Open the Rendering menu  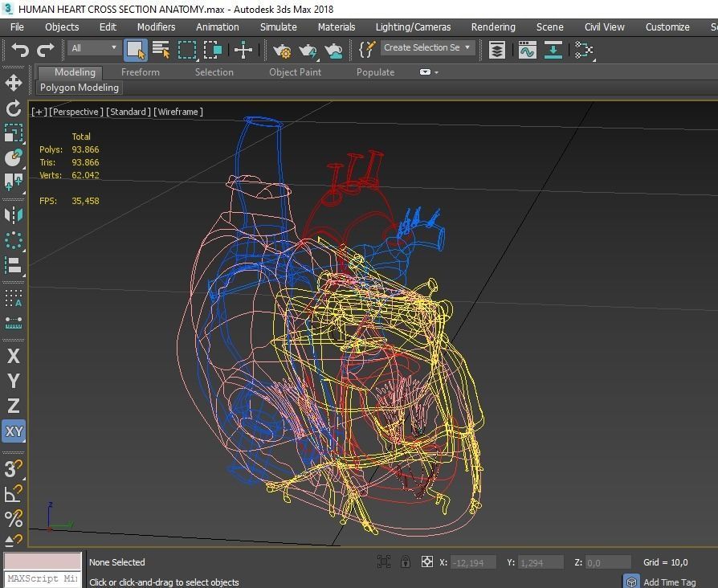[493, 27]
